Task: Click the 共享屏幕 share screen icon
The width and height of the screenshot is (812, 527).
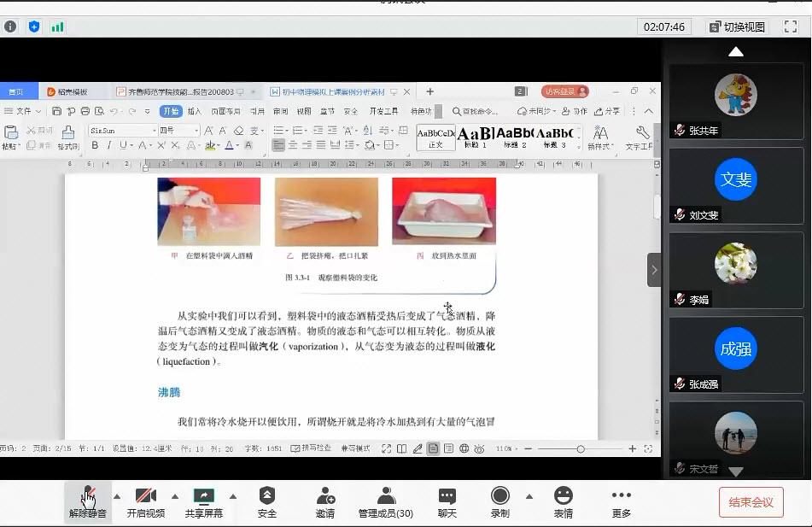Action: [x=203, y=496]
